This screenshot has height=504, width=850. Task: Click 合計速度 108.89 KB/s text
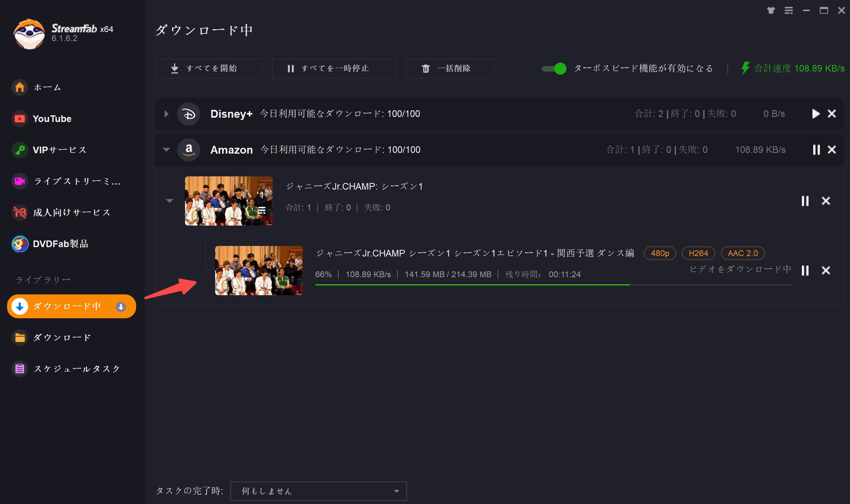pyautogui.click(x=799, y=68)
